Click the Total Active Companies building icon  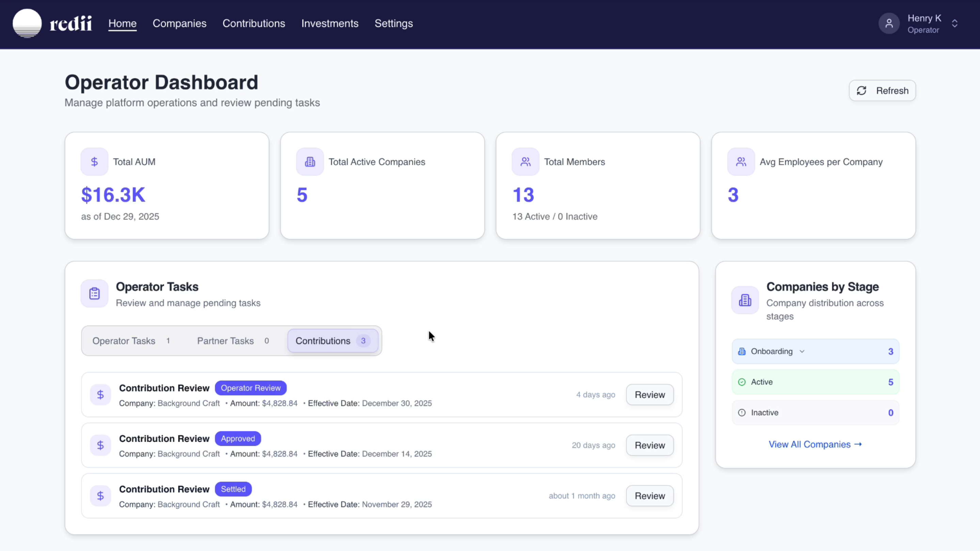click(x=310, y=162)
